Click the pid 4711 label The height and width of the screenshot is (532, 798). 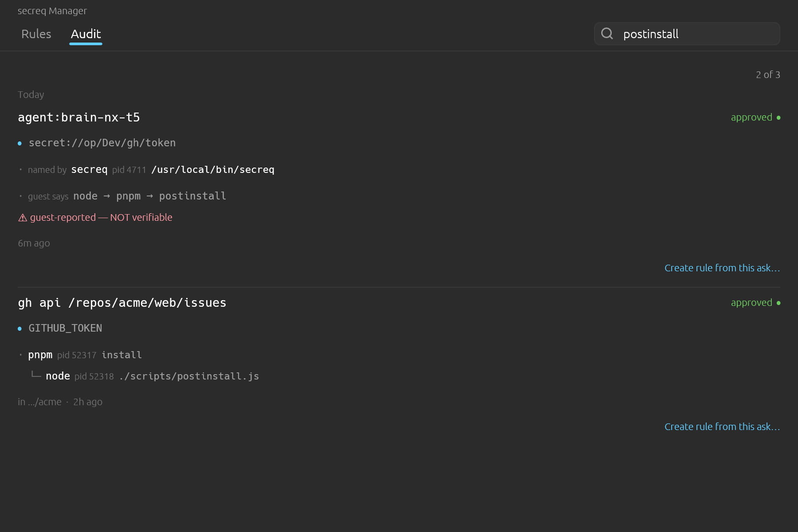coord(129,170)
